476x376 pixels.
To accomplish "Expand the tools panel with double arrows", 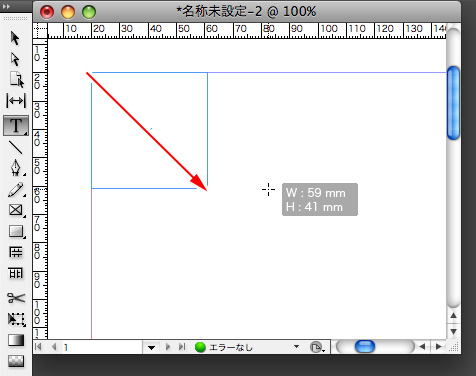I will [6, 6].
